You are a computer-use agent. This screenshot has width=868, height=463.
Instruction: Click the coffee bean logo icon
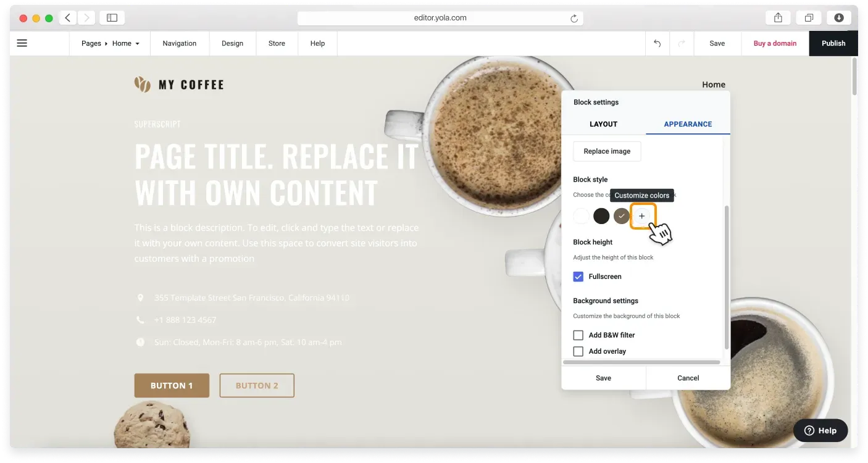tap(143, 85)
